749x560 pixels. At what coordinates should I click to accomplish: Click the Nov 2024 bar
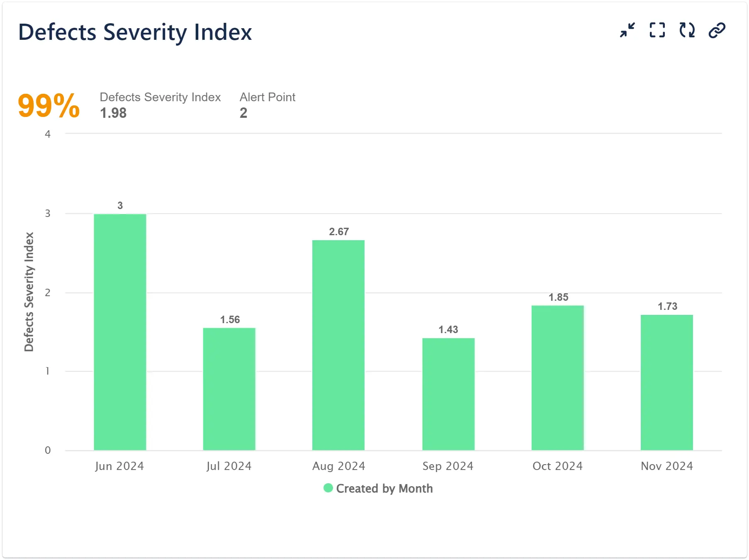[x=666, y=382]
